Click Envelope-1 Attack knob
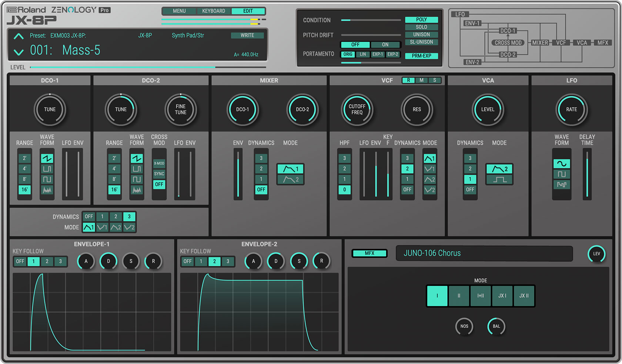This screenshot has height=364, width=622. click(86, 261)
